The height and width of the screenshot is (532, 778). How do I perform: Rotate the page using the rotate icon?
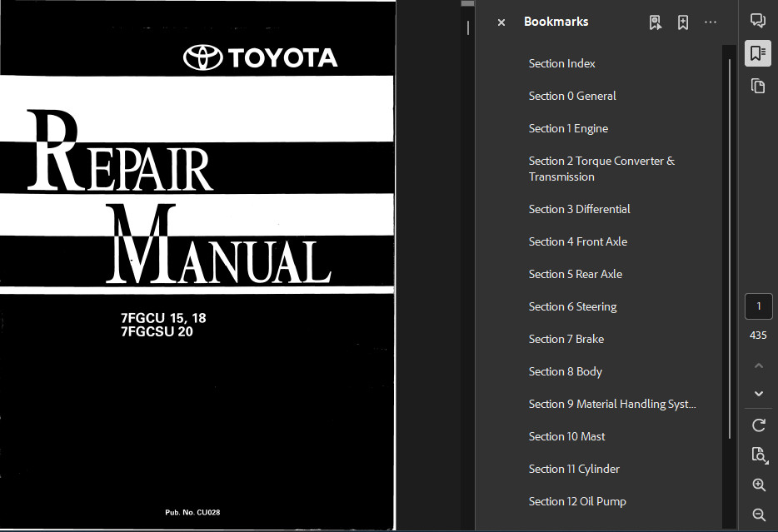[758, 425]
